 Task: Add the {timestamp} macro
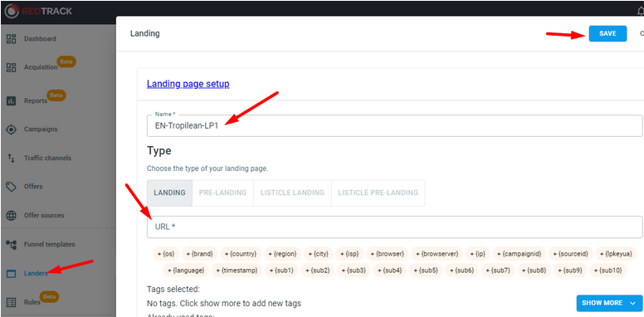237,271
